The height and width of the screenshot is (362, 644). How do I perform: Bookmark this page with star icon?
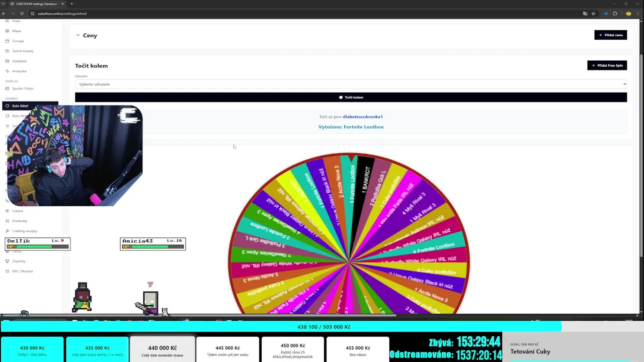pyautogui.click(x=594, y=14)
